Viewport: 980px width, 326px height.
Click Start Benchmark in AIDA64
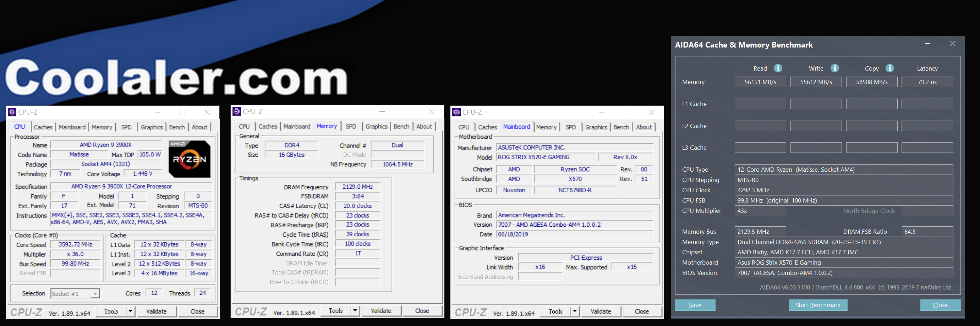pyautogui.click(x=818, y=305)
